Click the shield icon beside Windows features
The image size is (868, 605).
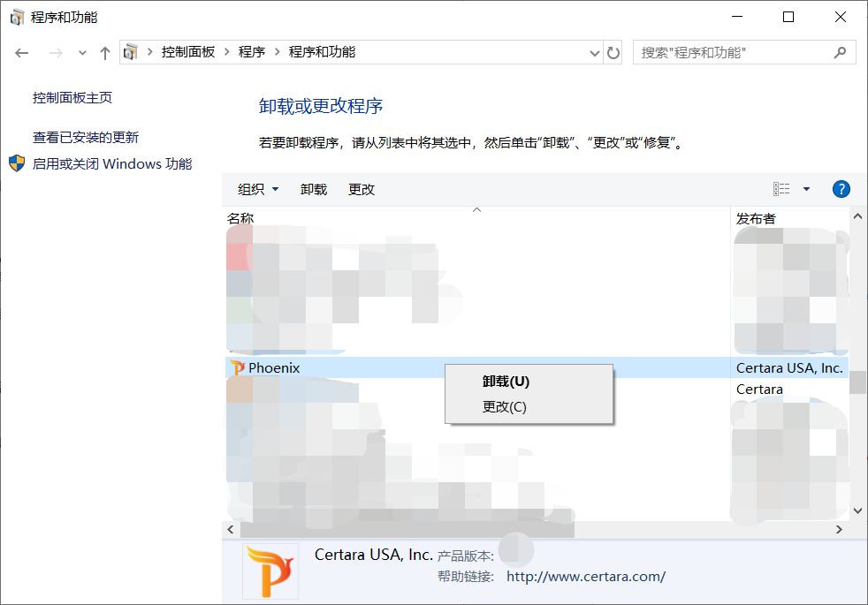pos(17,163)
